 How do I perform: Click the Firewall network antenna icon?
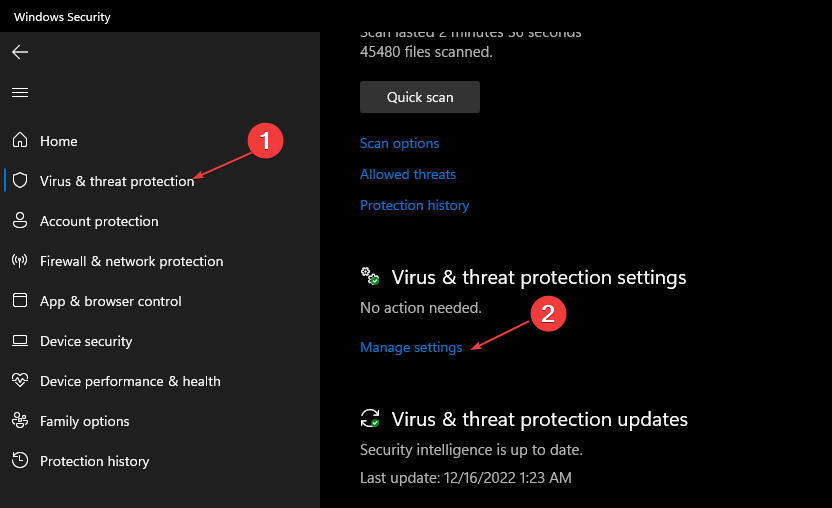[x=20, y=261]
